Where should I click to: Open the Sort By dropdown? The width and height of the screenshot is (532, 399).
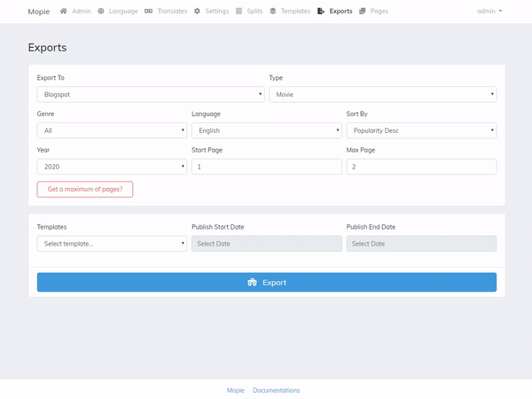(x=420, y=130)
